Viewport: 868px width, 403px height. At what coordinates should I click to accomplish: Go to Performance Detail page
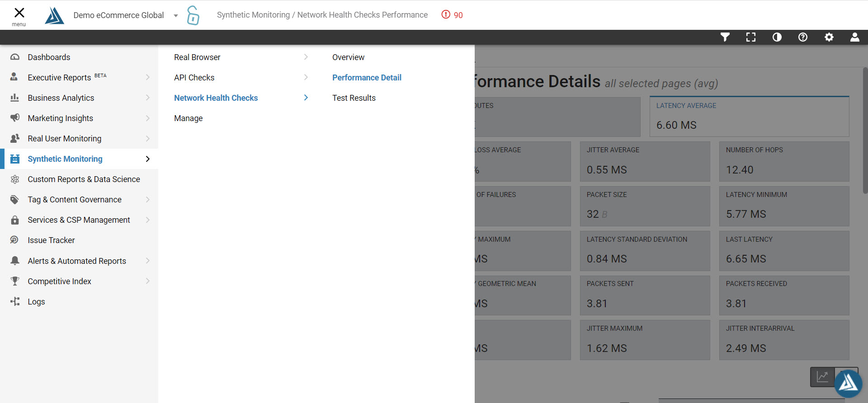(x=367, y=78)
